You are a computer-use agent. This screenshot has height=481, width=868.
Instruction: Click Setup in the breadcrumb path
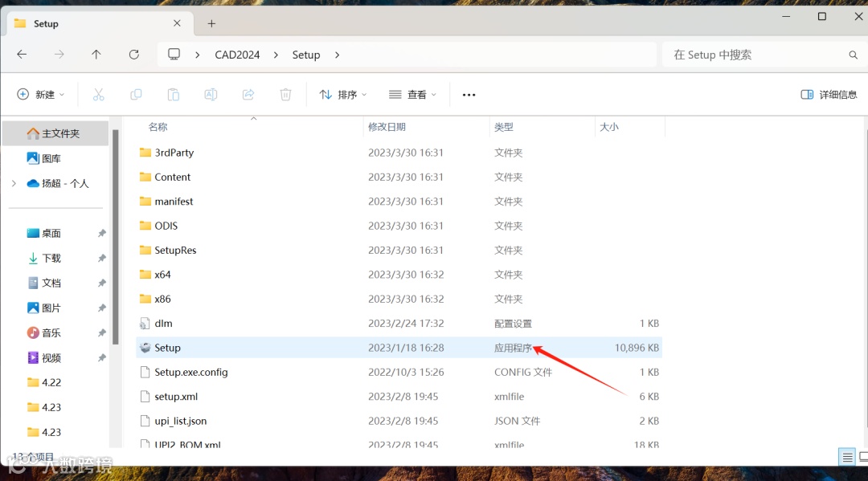(x=306, y=55)
